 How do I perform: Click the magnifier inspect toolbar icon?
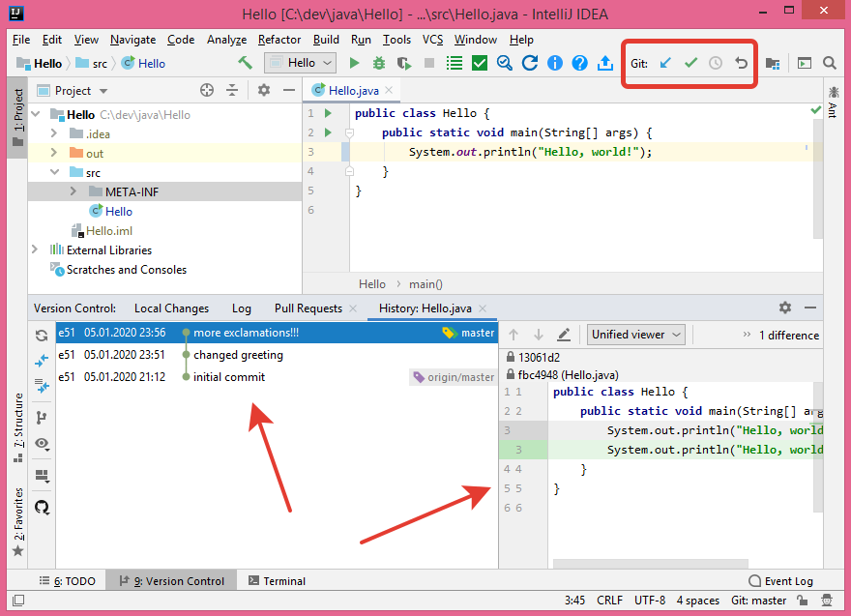pos(505,64)
